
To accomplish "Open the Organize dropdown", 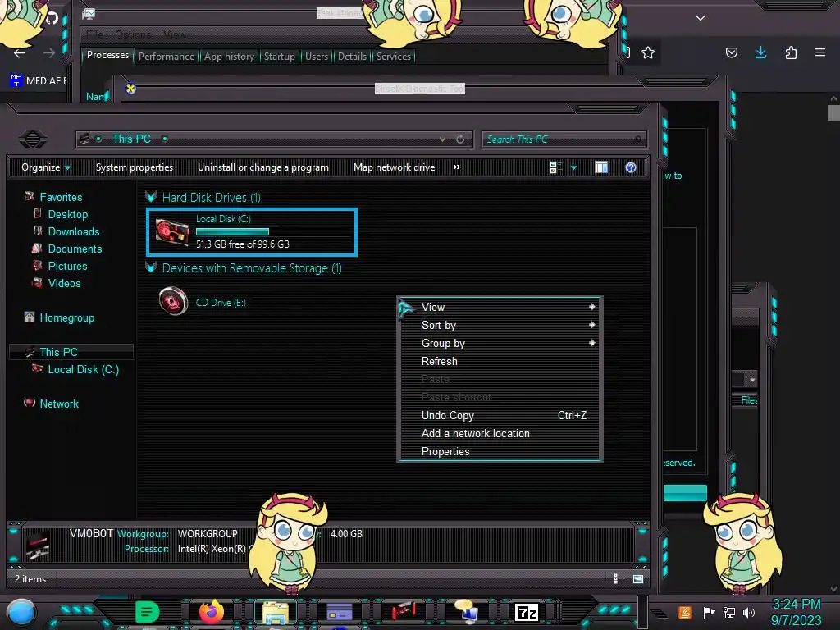I will [x=46, y=167].
